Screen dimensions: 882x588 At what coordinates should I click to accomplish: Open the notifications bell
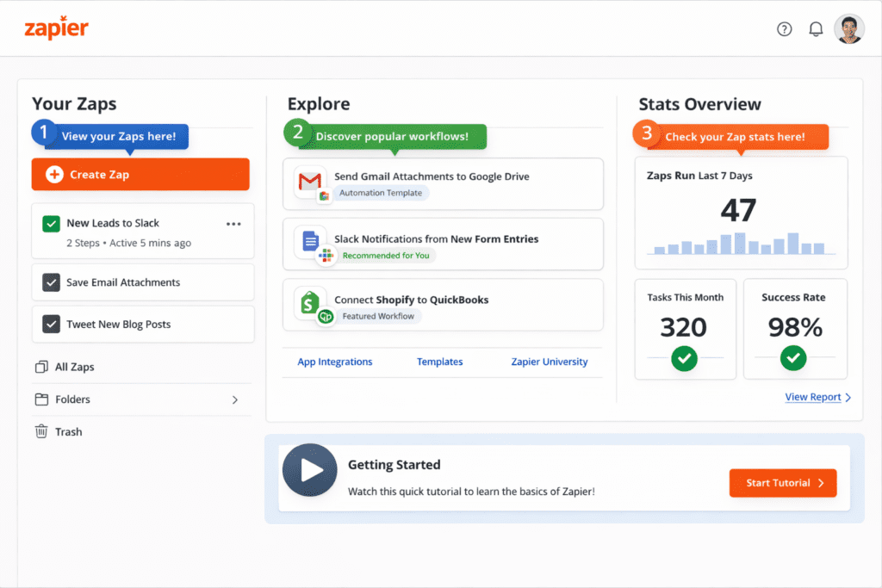pyautogui.click(x=816, y=28)
